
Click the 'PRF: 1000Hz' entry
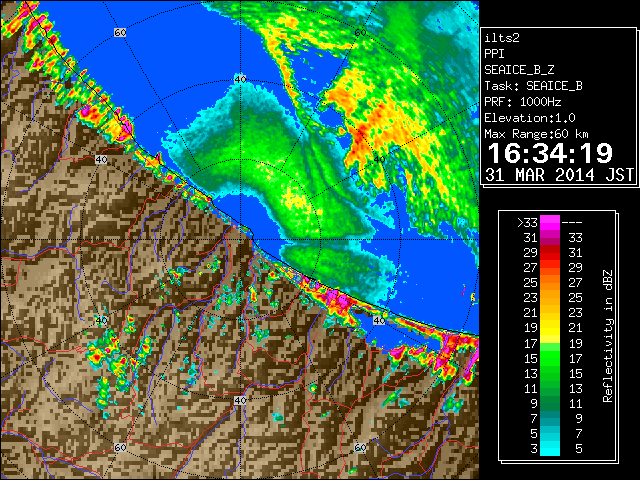coord(523,102)
